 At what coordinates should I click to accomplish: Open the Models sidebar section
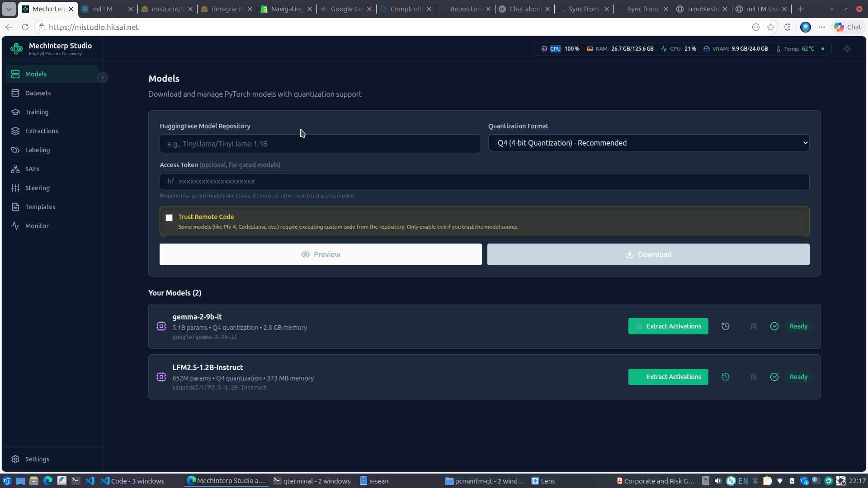pyautogui.click(x=52, y=74)
